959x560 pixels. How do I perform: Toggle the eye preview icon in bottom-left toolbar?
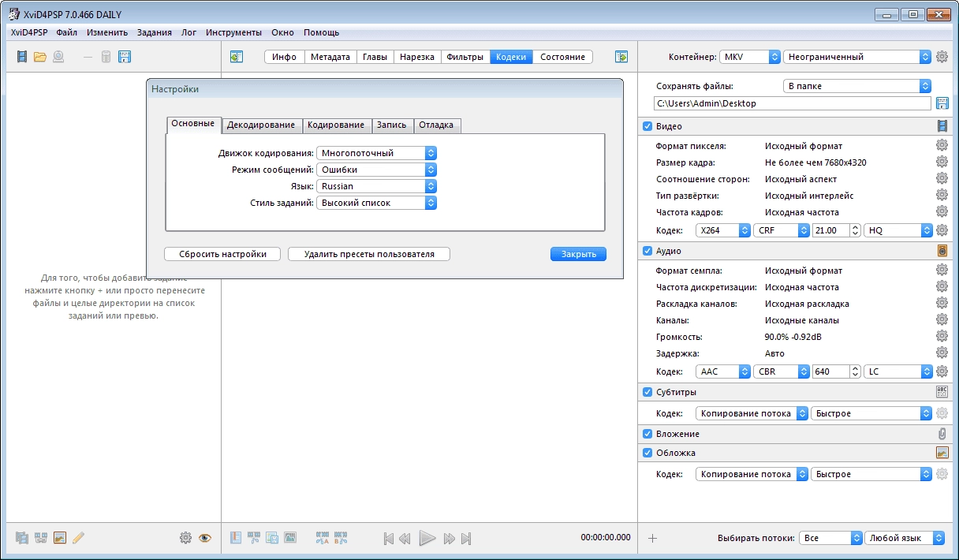pos(205,538)
